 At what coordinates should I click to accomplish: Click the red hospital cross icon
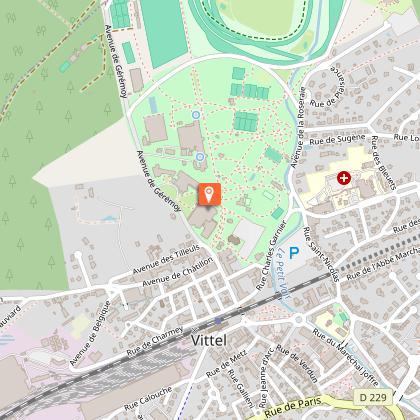click(x=344, y=178)
